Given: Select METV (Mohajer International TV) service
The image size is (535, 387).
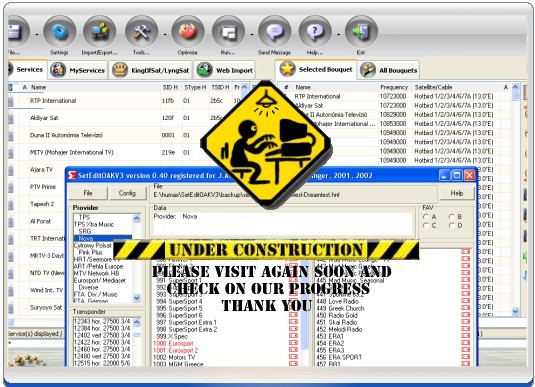Looking at the screenshot, I should (x=71, y=152).
